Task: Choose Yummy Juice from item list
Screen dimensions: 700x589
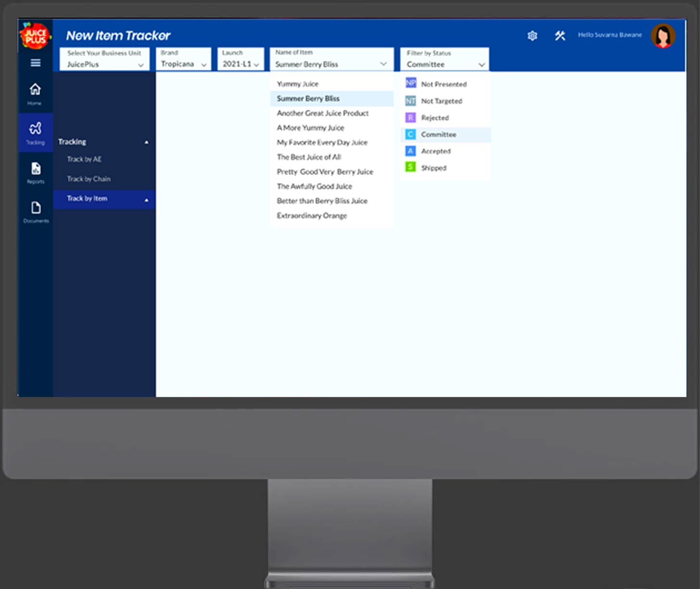Action: 298,84
